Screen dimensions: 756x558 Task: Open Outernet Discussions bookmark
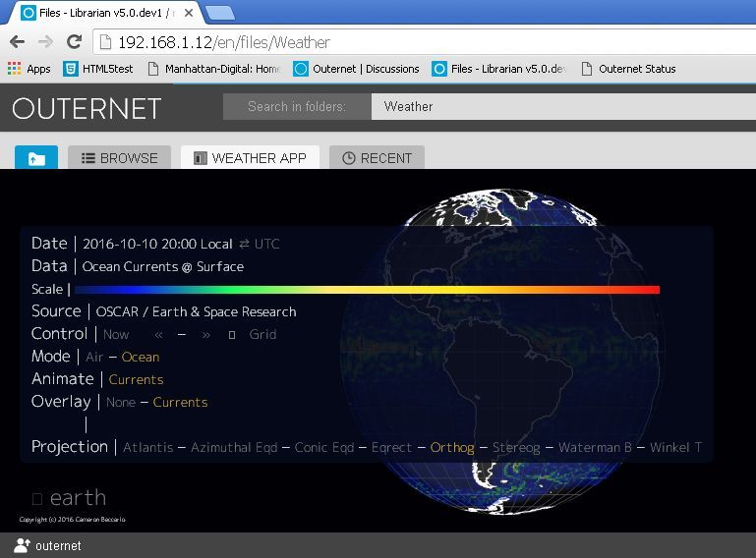356,69
